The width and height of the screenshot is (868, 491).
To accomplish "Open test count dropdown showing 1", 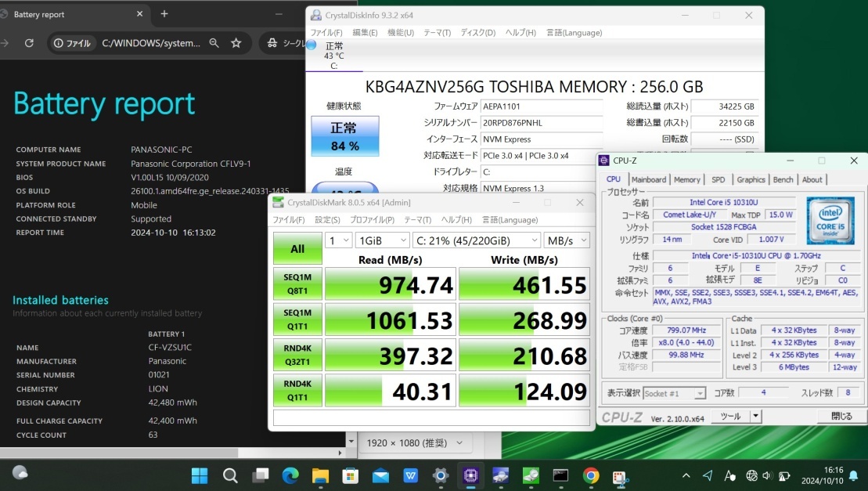I will pyautogui.click(x=339, y=240).
